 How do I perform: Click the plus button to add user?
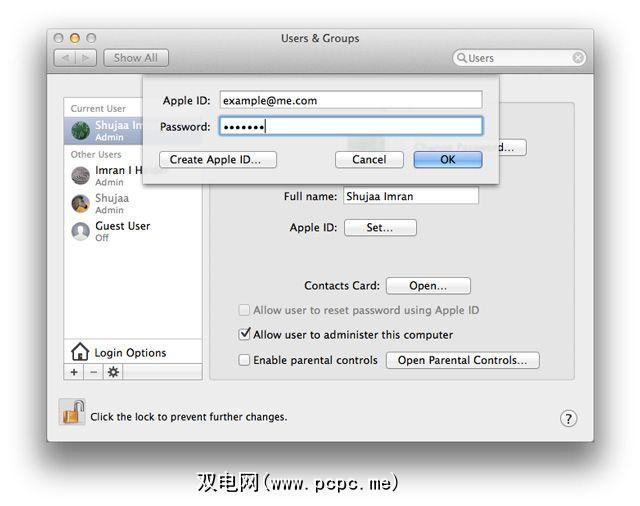(74, 372)
